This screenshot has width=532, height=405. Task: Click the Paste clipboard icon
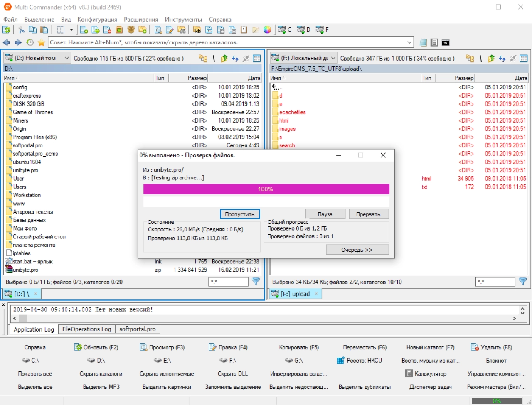pos(44,29)
